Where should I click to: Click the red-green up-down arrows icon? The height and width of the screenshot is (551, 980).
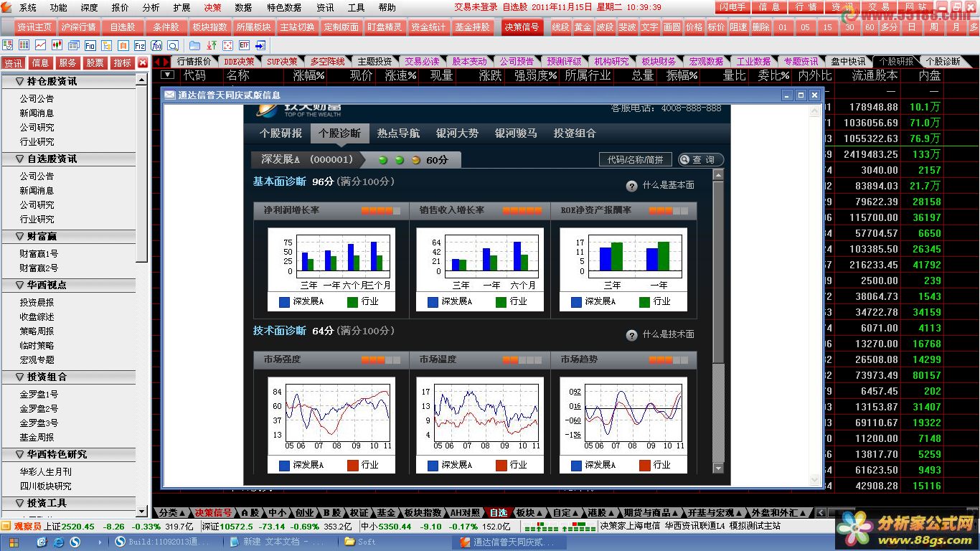[212, 45]
